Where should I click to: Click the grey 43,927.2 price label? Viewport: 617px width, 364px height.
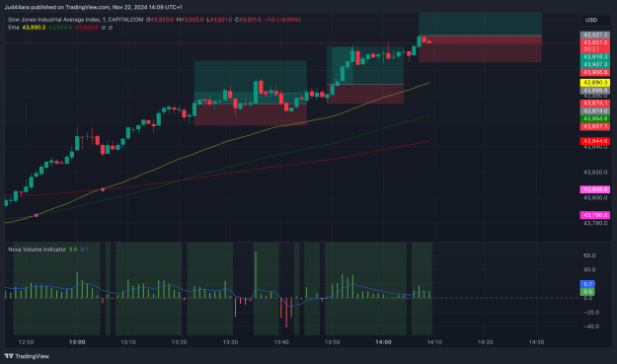[595, 35]
